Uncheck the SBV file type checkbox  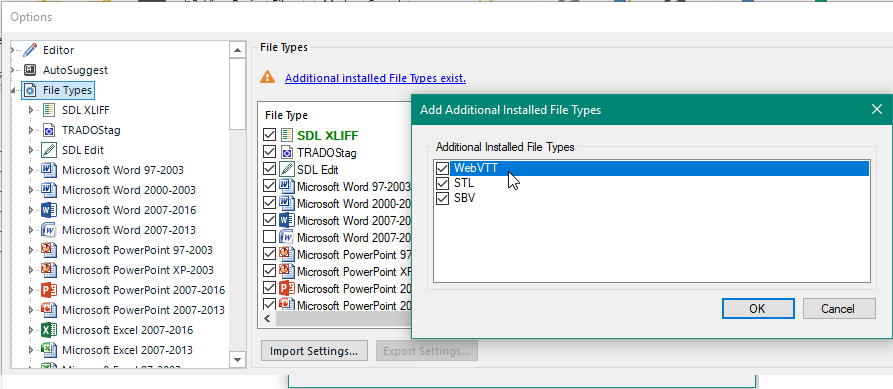pos(442,199)
